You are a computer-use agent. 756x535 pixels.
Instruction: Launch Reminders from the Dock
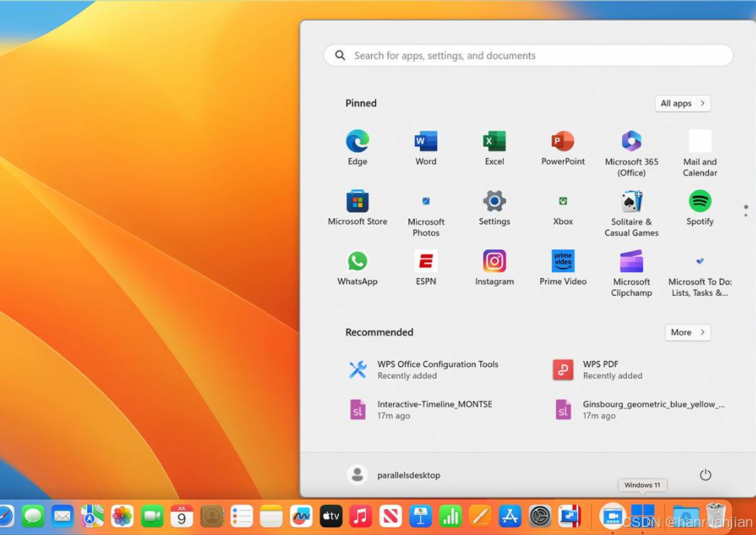click(x=241, y=517)
